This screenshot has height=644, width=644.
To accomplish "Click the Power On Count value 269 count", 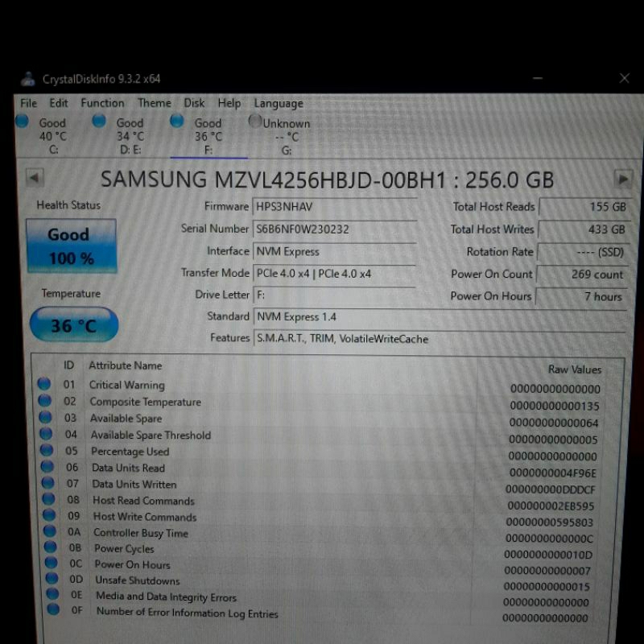I will point(581,275).
